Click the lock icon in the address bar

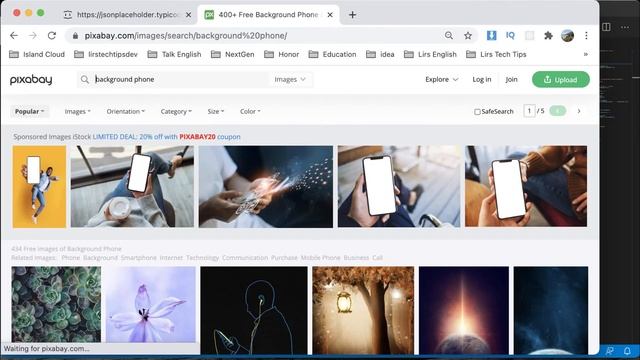pos(75,36)
